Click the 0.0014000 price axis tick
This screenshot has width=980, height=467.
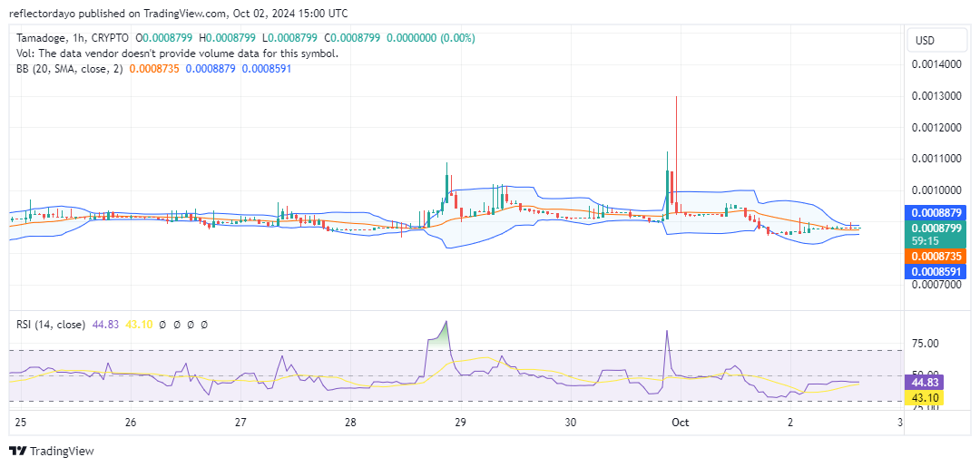point(936,64)
